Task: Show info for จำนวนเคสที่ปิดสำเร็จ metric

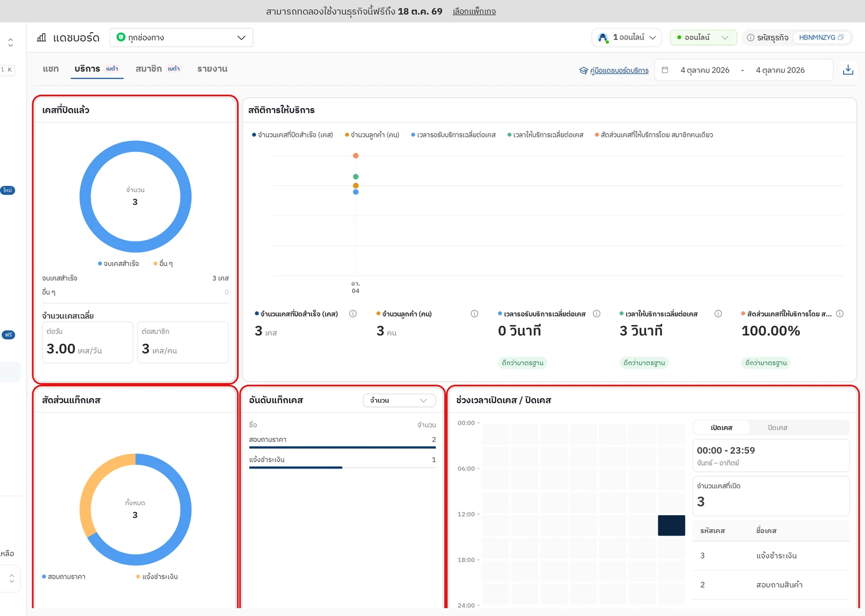Action: [353, 314]
